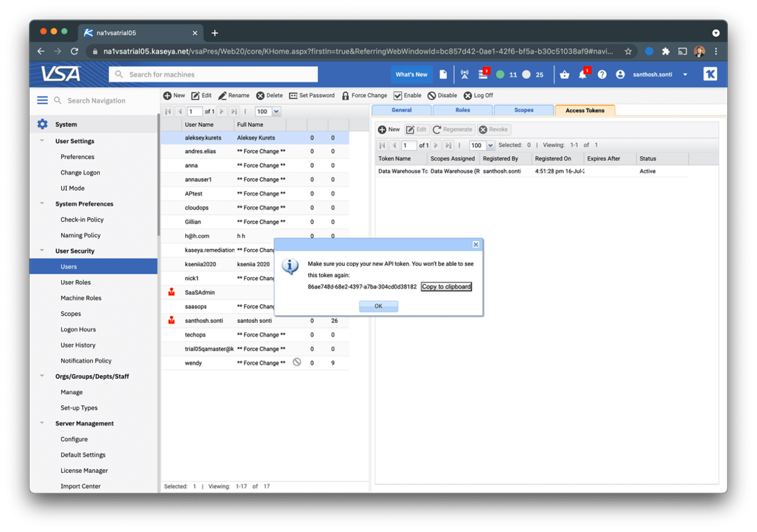The height and width of the screenshot is (532, 757).
Task: Click Regenerate in the Access Tokens toolbar
Action: click(452, 129)
